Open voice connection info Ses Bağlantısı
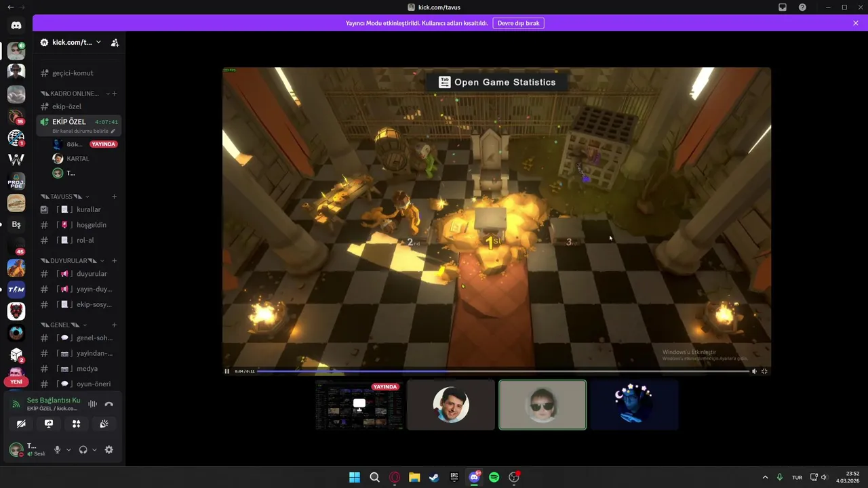 click(54, 401)
